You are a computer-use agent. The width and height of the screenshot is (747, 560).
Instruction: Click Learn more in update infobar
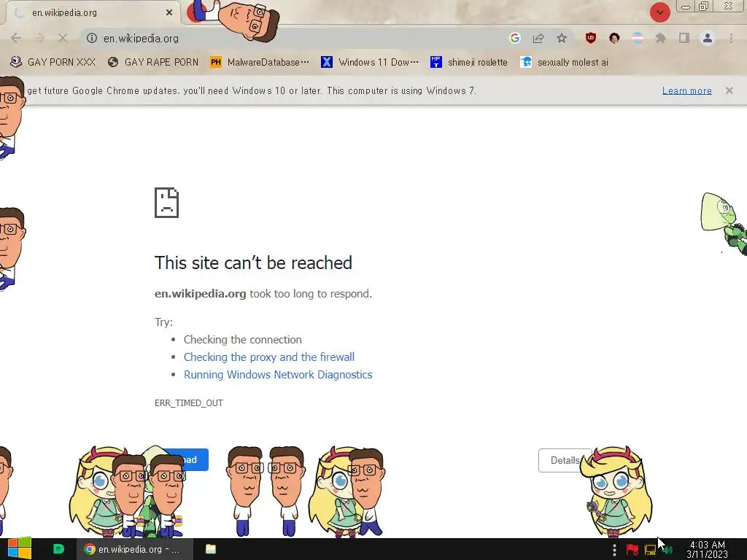[686, 90]
